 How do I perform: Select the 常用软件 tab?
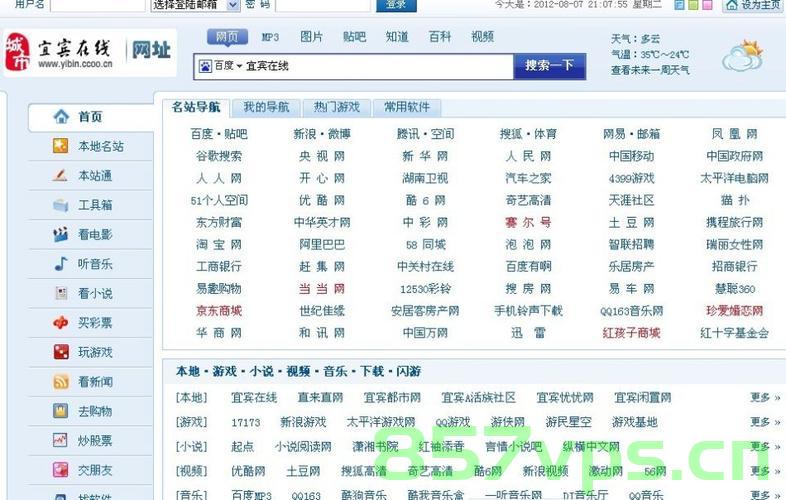tap(407, 107)
